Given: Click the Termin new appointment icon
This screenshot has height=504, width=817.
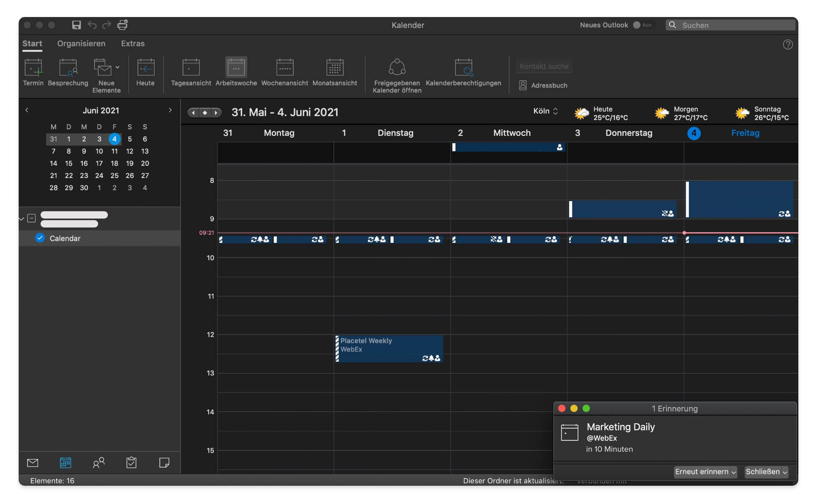Looking at the screenshot, I should pyautogui.click(x=33, y=68).
